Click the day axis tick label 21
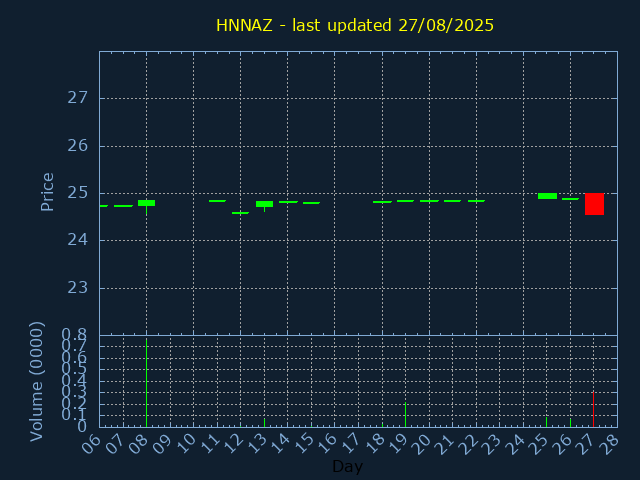Image resolution: width=640 pixels, height=480 pixels. click(445, 443)
